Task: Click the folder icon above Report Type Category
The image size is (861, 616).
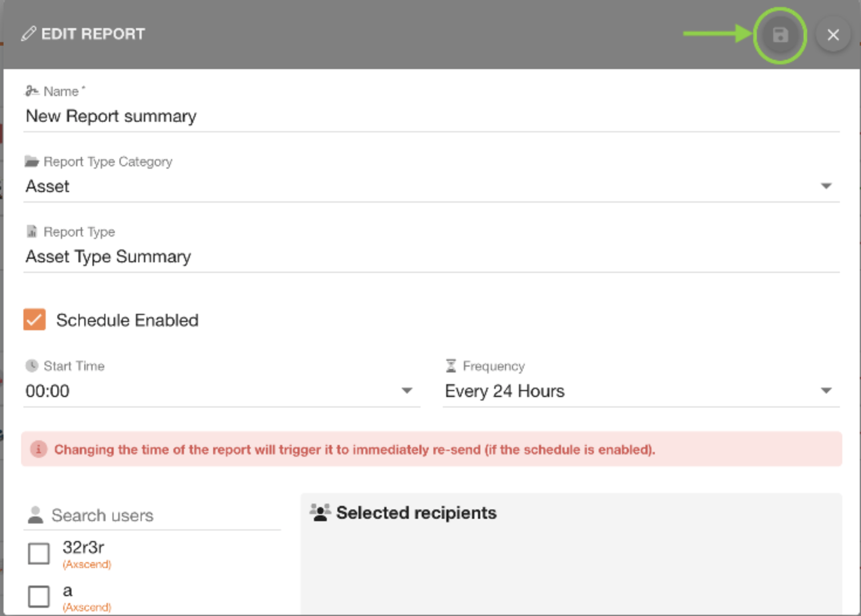Action: click(32, 160)
